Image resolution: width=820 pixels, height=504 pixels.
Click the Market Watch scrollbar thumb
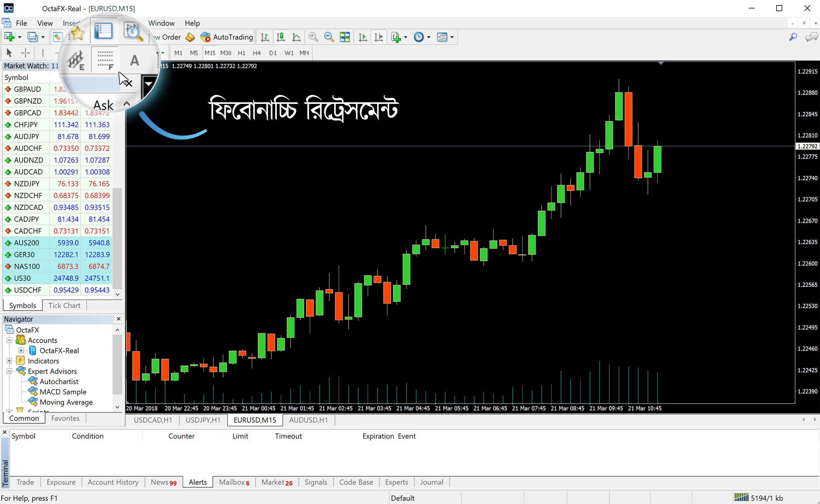[117, 238]
